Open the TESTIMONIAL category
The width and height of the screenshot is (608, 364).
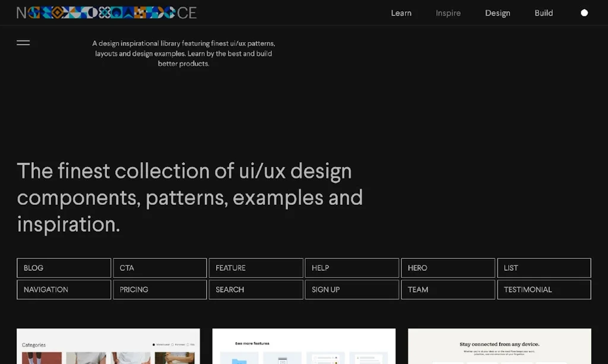(x=544, y=289)
